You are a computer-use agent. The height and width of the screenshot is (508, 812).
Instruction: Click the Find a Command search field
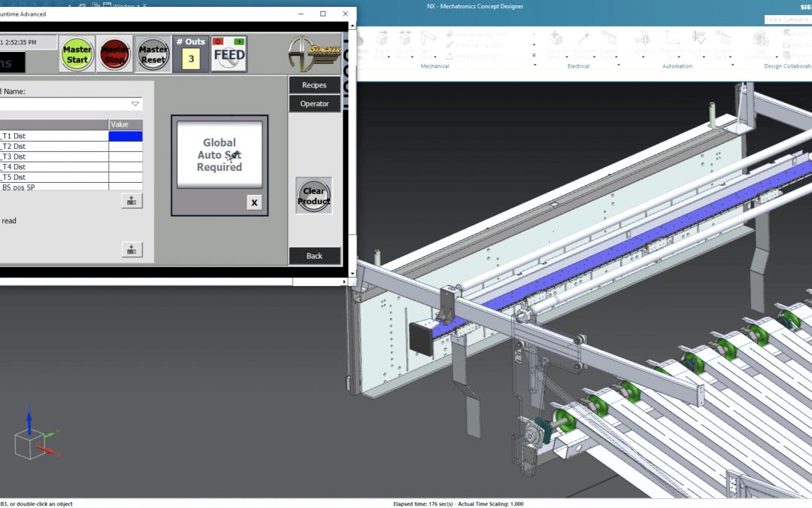coord(788,20)
